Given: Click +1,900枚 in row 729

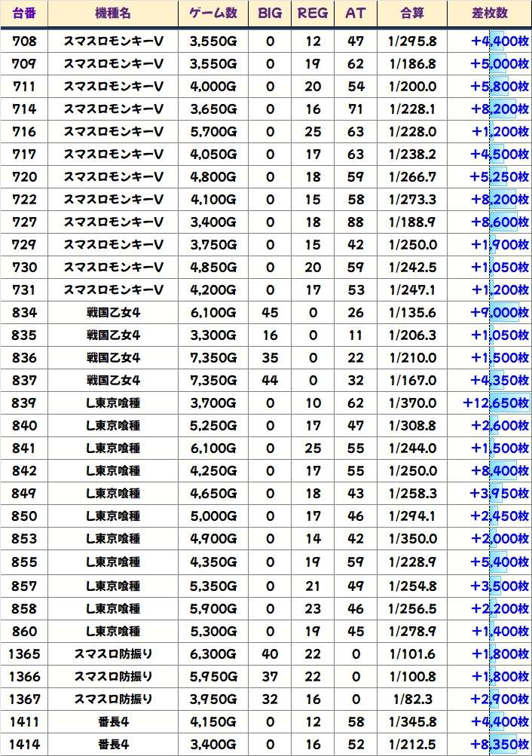Looking at the screenshot, I should (x=500, y=245).
